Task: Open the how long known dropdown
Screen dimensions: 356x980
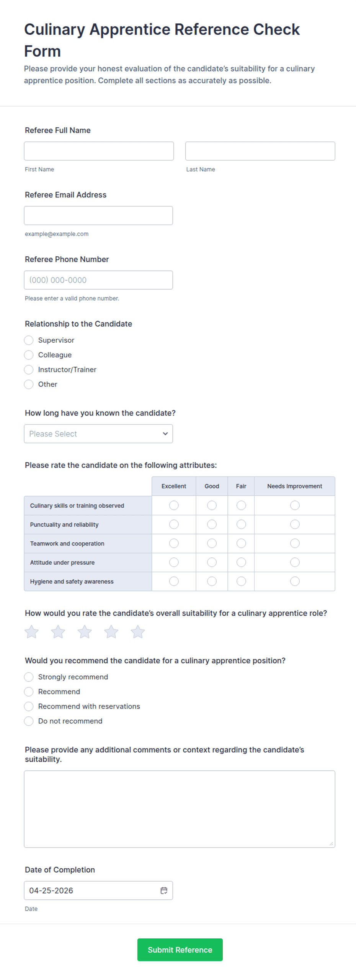Action: pos(98,433)
